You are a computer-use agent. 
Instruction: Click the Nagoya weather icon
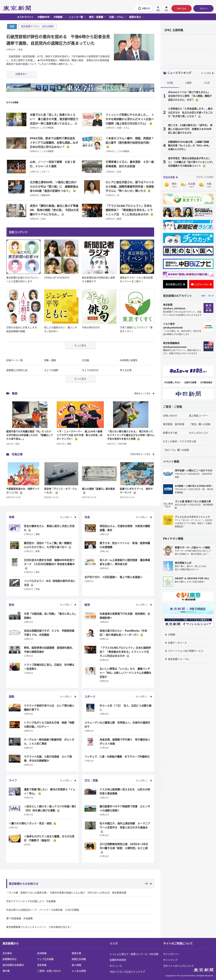click(184, 185)
